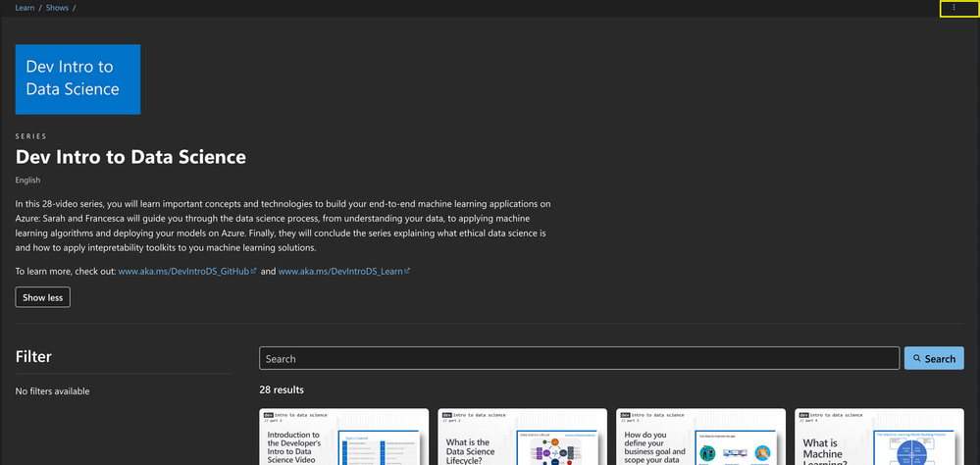980x465 pixels.
Task: Open the Introduction to the Developer's Intro video thumbnail
Action: point(343,437)
